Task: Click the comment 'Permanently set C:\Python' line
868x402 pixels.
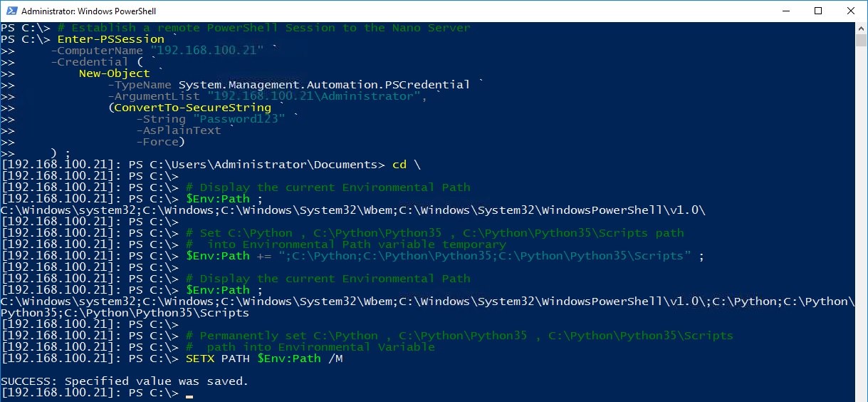Action: click(459, 336)
